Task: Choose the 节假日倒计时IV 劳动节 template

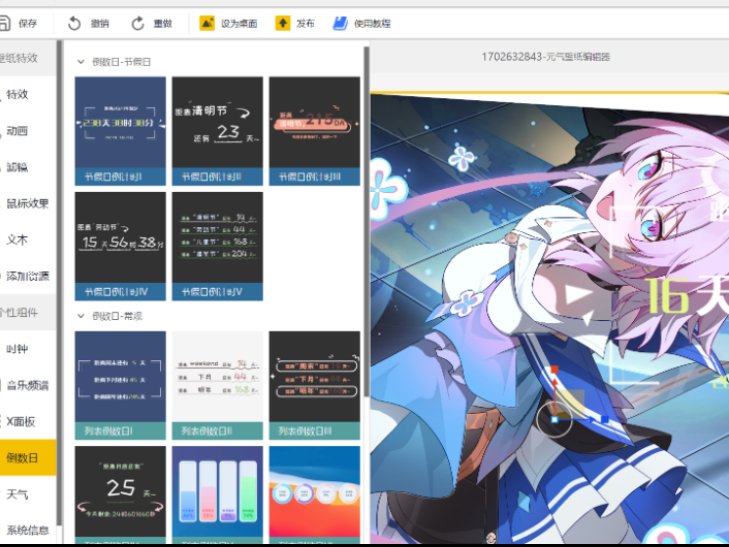Action: coord(120,246)
